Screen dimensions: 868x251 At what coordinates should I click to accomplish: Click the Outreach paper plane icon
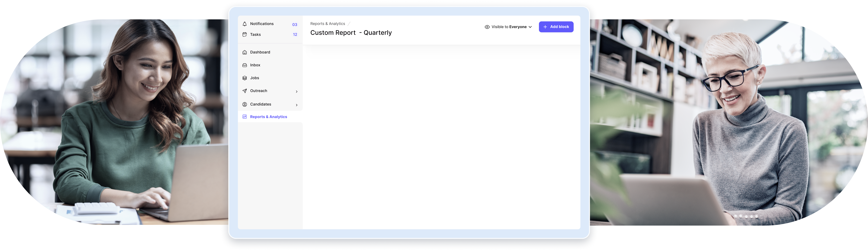click(x=245, y=91)
